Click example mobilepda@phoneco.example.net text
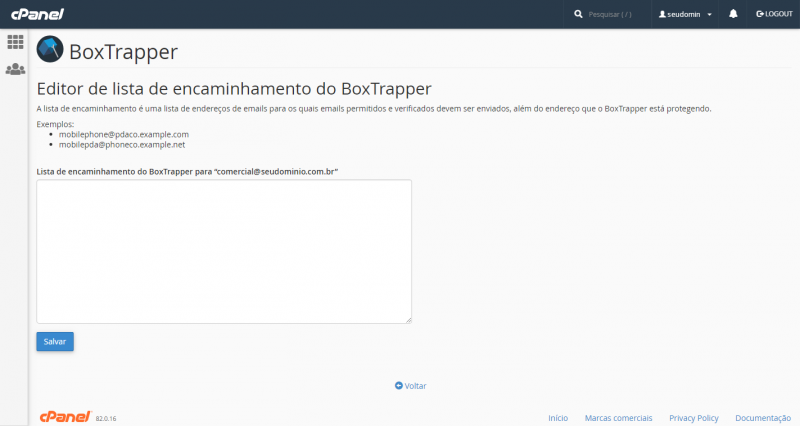The height and width of the screenshot is (426, 800). (x=122, y=145)
